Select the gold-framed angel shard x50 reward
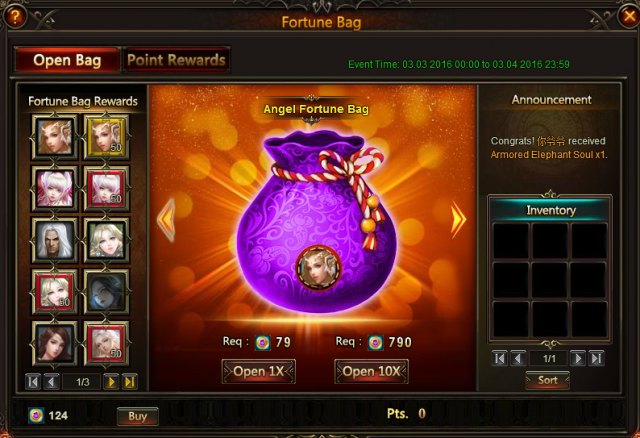This screenshot has width=640, height=438. tap(107, 137)
